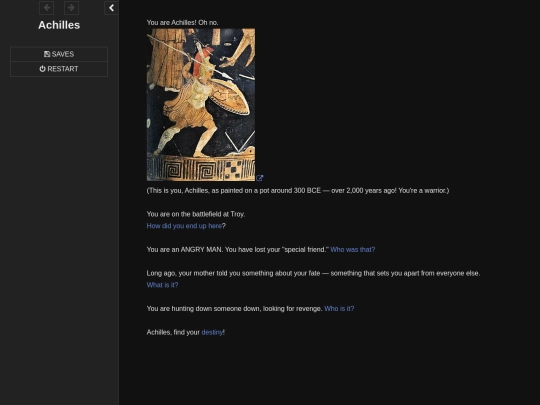
Task: Click the sentence 'Long ago, your mother told you'
Action: (313, 273)
